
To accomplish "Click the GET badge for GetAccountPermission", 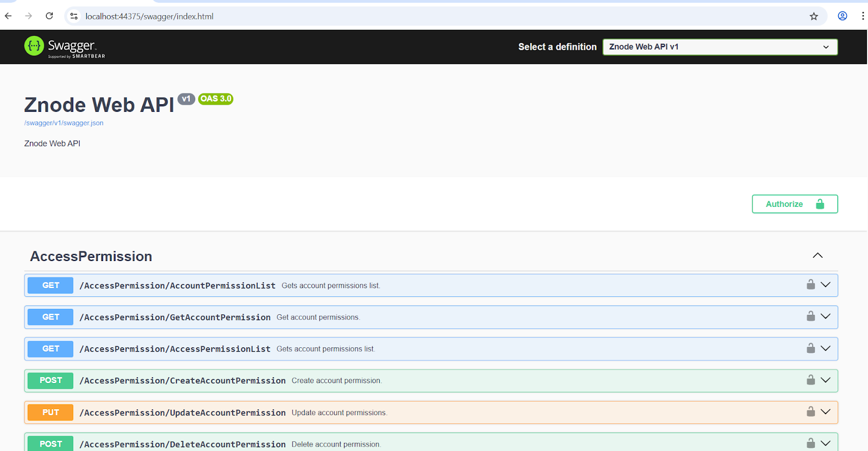I will tap(50, 317).
